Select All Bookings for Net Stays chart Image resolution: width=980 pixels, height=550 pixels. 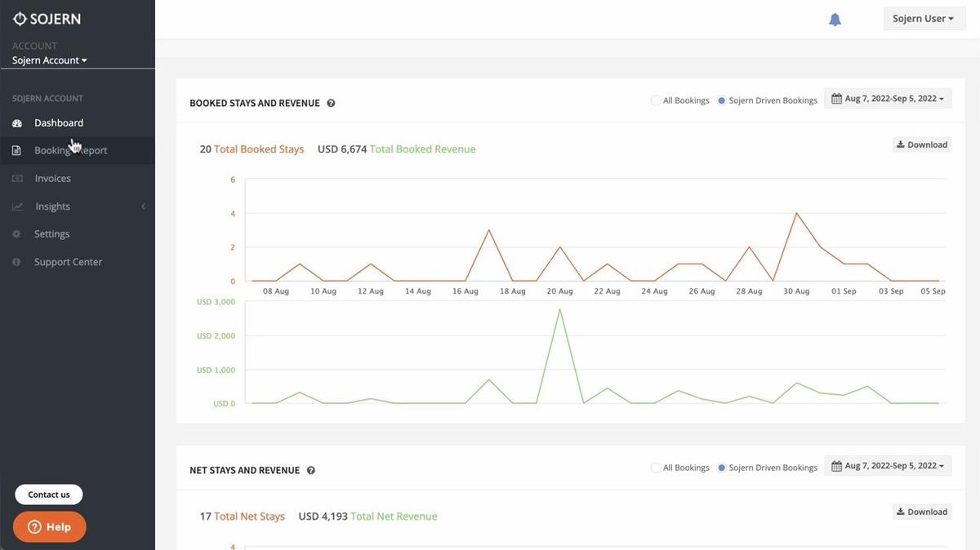click(x=656, y=468)
